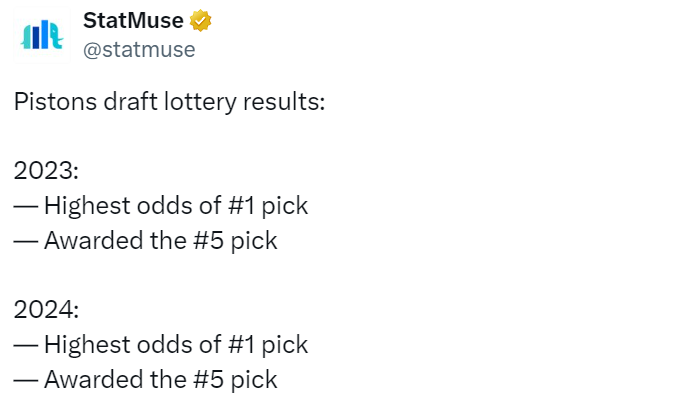Click '#1' in the 2023 section

242,206
